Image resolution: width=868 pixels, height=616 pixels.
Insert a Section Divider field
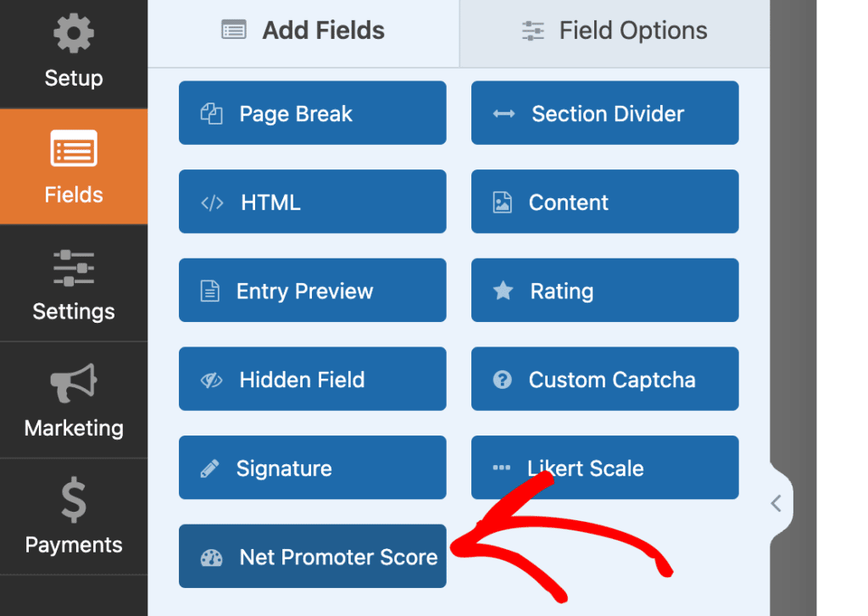[x=604, y=113]
